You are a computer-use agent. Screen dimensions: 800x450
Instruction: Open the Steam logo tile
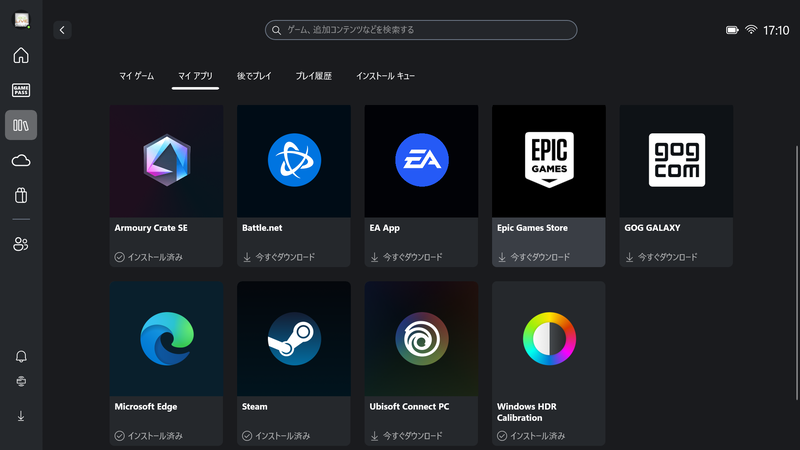point(294,339)
